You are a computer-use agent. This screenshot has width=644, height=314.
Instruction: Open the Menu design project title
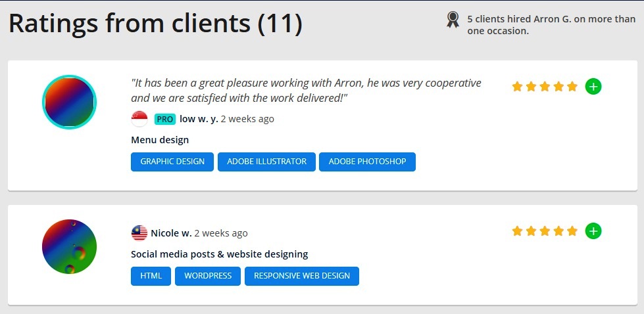tap(160, 140)
